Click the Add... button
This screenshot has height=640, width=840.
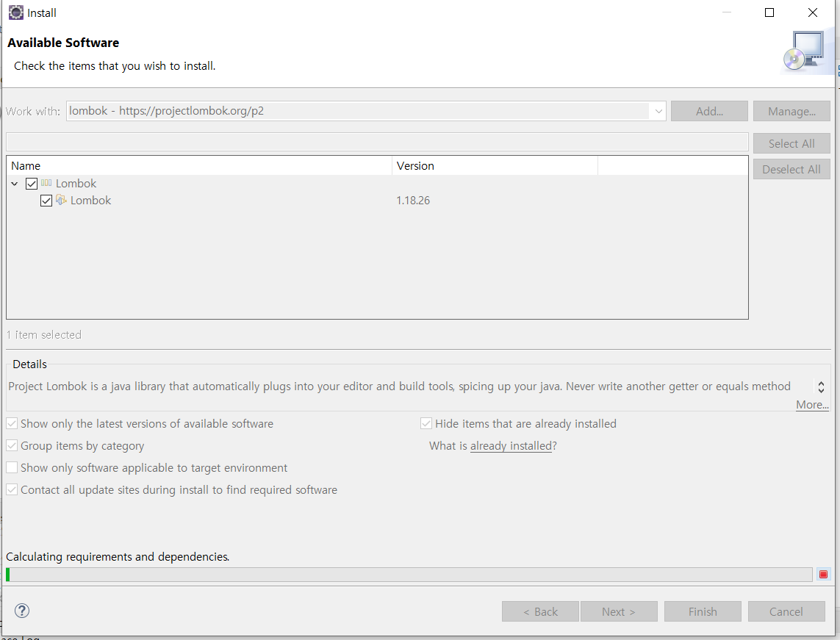point(709,112)
